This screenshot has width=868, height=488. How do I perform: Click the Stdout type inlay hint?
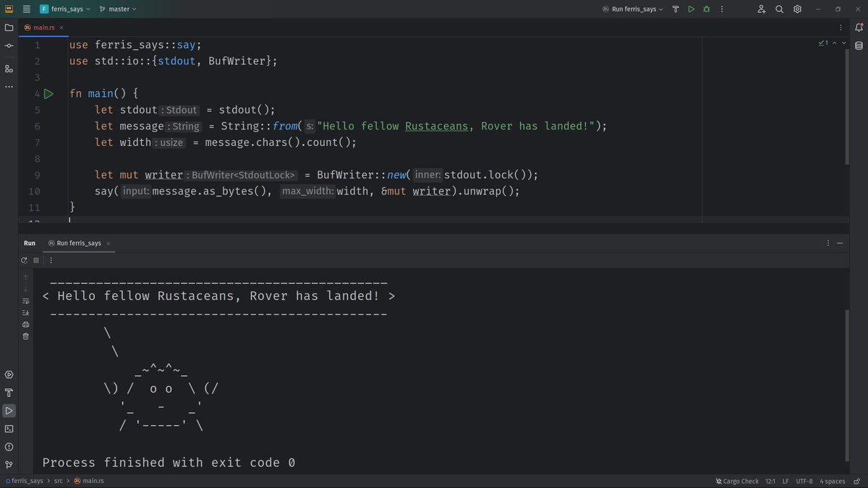coord(179,110)
